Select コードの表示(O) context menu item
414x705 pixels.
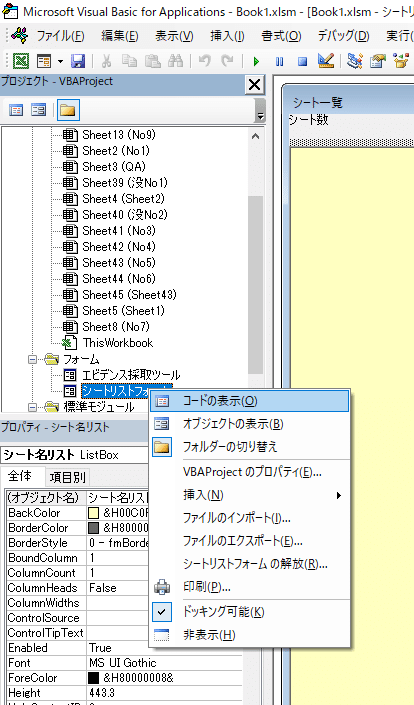[249, 401]
